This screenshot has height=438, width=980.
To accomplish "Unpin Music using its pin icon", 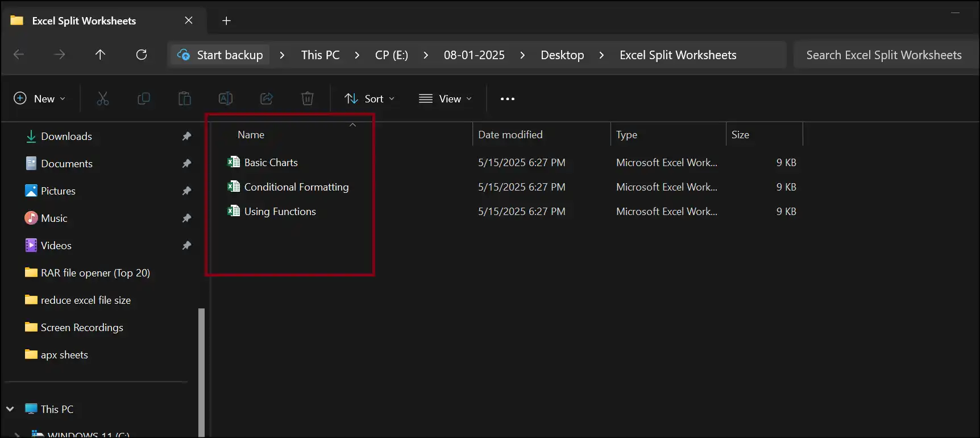I will coord(186,218).
